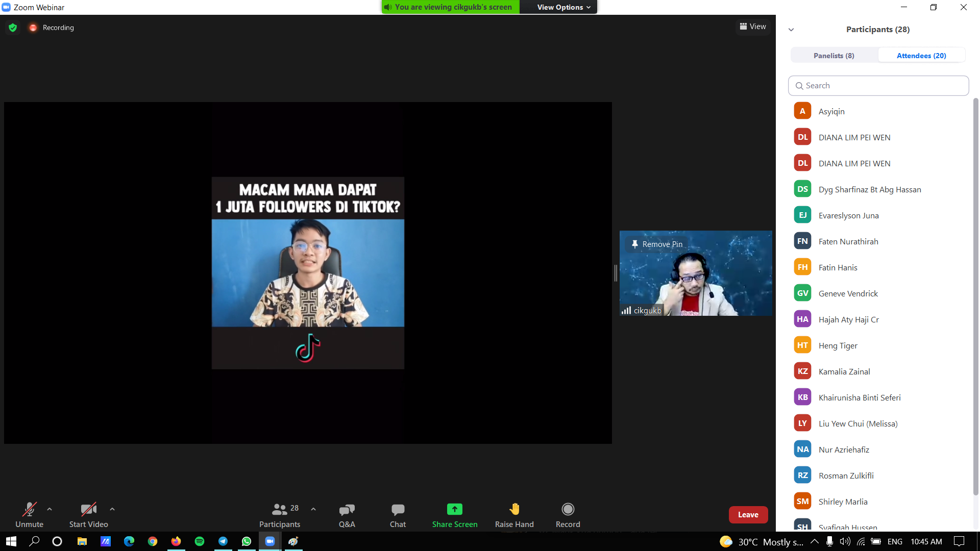Open Google Chrome from taskbar
The image size is (980, 551).
click(x=153, y=541)
